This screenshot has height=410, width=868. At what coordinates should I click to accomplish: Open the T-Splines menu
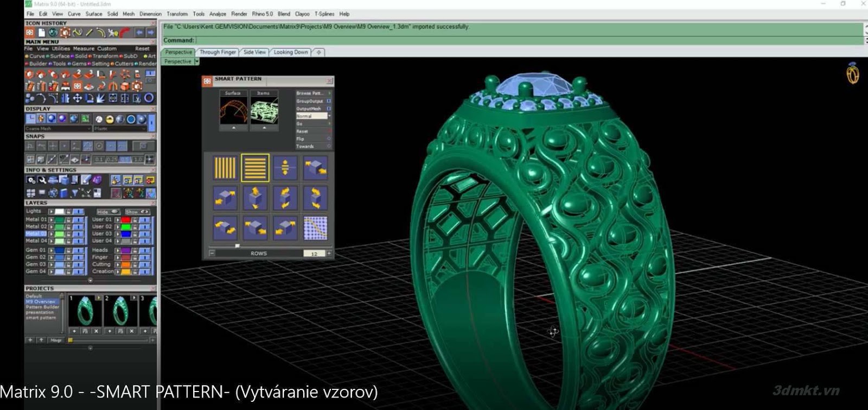[x=324, y=14]
